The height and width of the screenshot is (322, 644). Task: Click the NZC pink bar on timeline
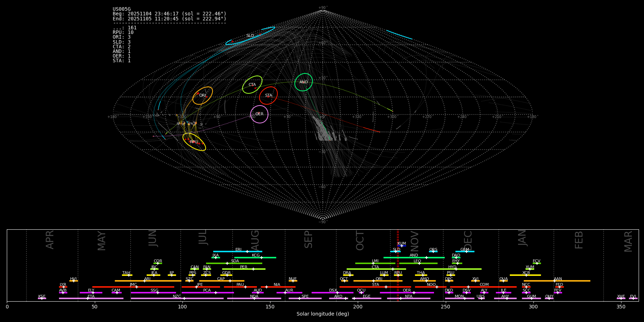pyautogui.click(x=177, y=298)
